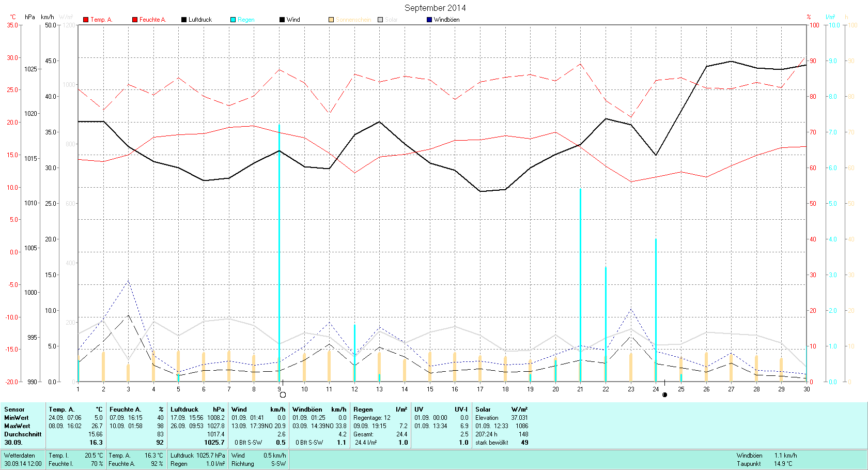This screenshot has width=868, height=470.
Task: Click the humidity minimum time 07.09. 16:15
Action: tap(126, 418)
